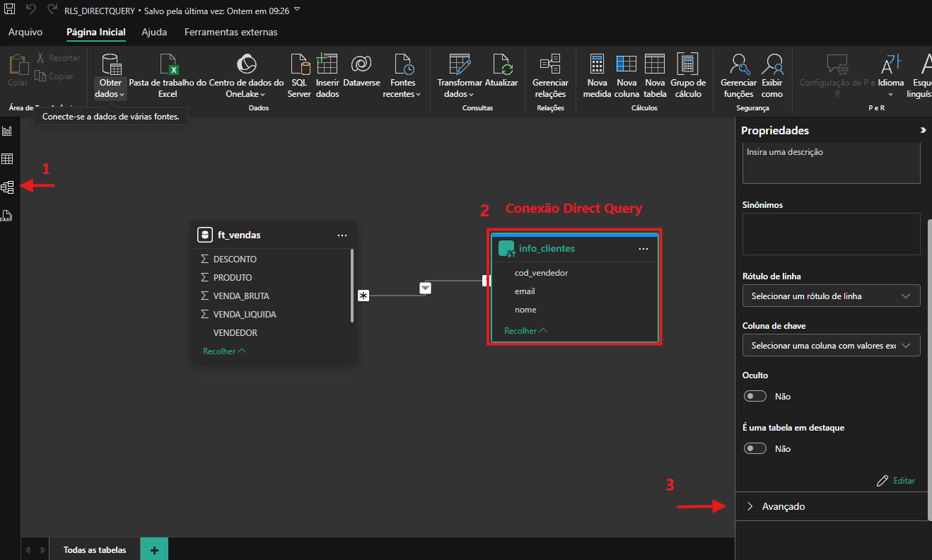Viewport: 932px width, 560px height.
Task: Open Gerenciar relações dialog
Action: pos(549,66)
